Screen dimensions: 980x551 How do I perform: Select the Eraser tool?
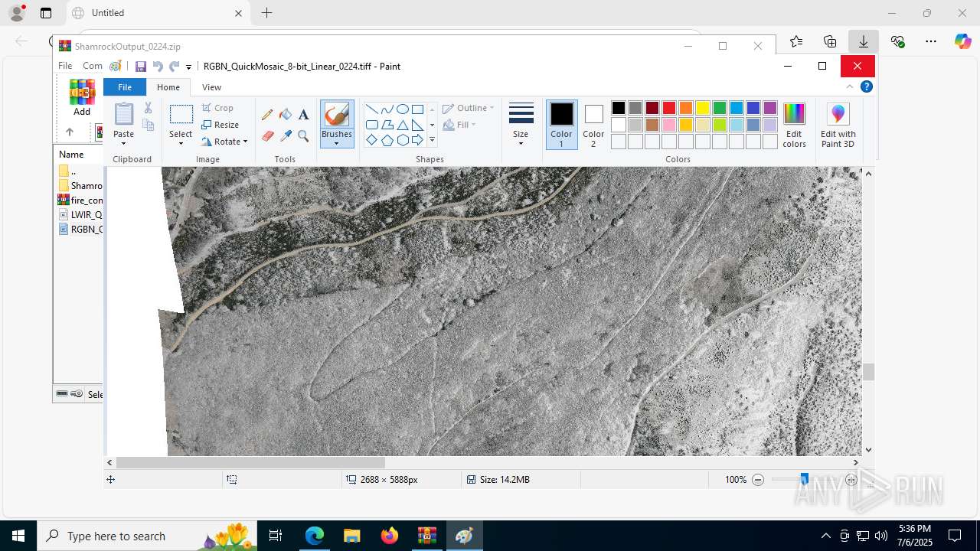267,136
